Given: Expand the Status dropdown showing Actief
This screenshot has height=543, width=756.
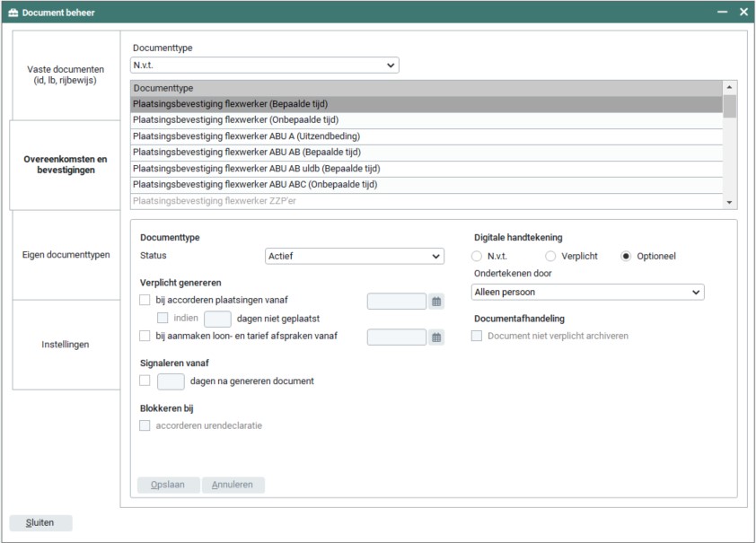Looking at the screenshot, I should (x=355, y=257).
